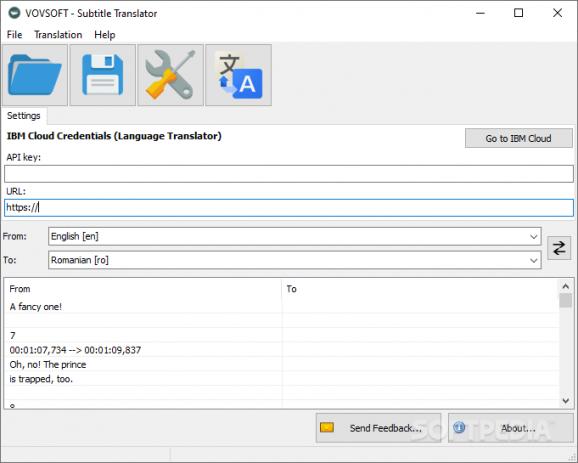Screen dimensions: 578x463
Task: Click the Go to IBM Cloud button
Action: tap(519, 138)
